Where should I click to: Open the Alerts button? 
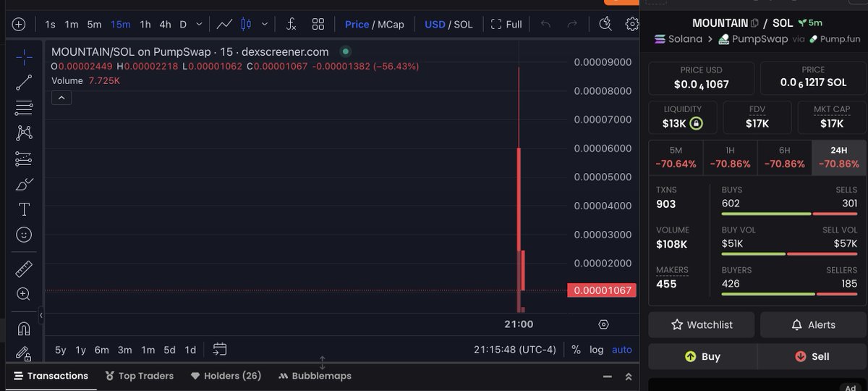(813, 325)
